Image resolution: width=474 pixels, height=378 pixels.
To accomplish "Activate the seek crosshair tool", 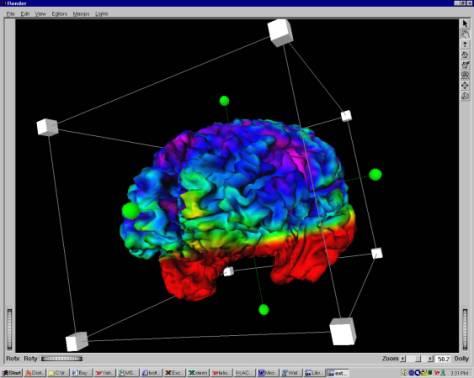I will tap(465, 86).
